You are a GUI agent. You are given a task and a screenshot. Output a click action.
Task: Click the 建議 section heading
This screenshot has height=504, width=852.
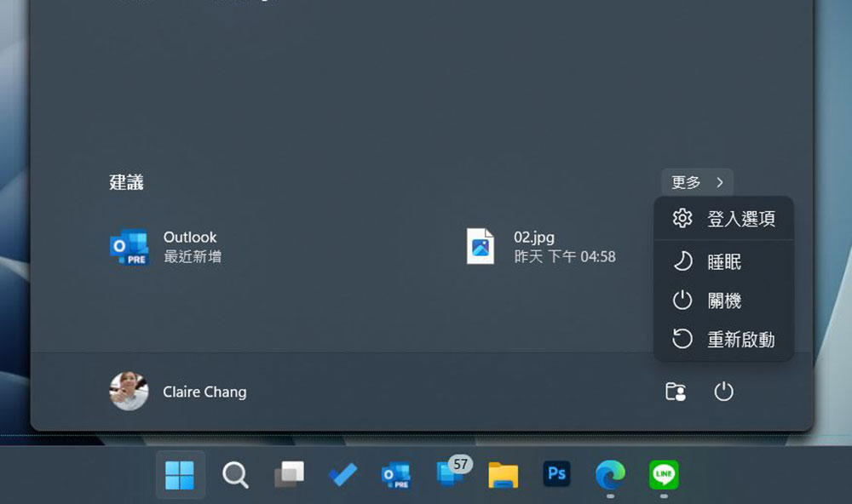pyautogui.click(x=126, y=182)
